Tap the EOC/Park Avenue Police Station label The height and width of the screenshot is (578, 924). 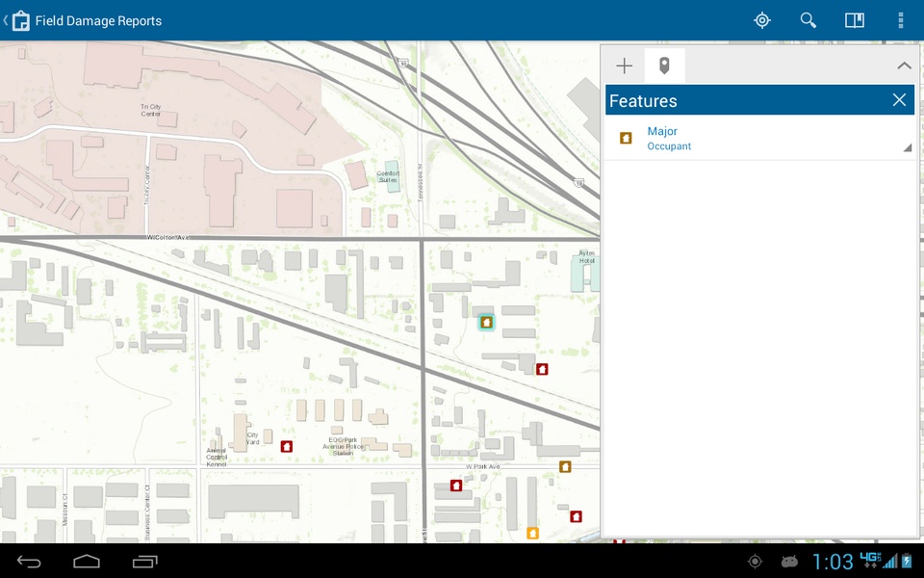(x=343, y=446)
